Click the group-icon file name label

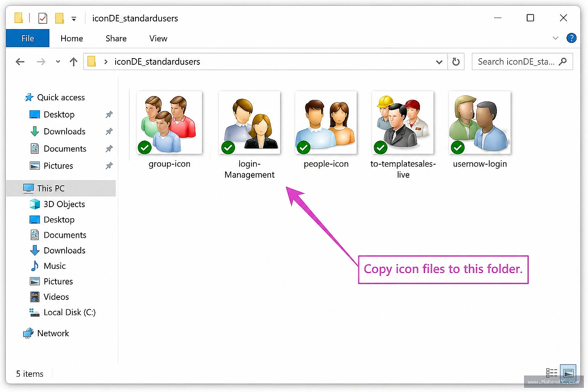point(169,164)
